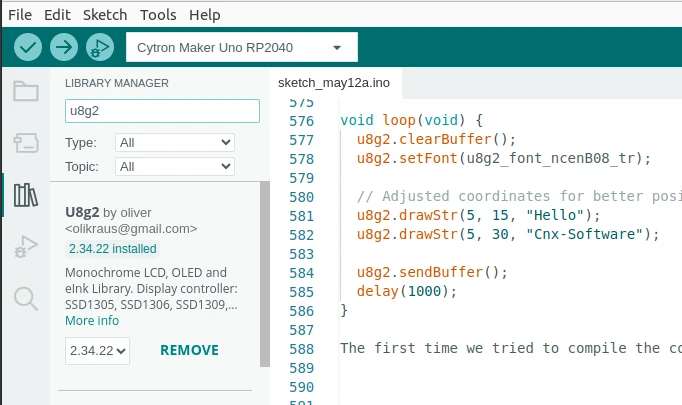Click the drawStr "Hello" code line
Image resolution: width=682 pixels, height=405 pixels.
478,215
